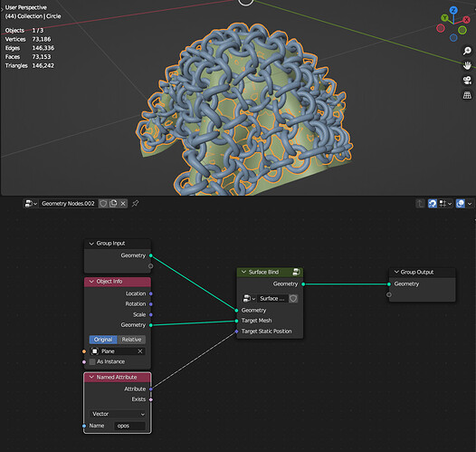Collapse the Object Info node
This screenshot has width=476, height=452.
(91, 282)
